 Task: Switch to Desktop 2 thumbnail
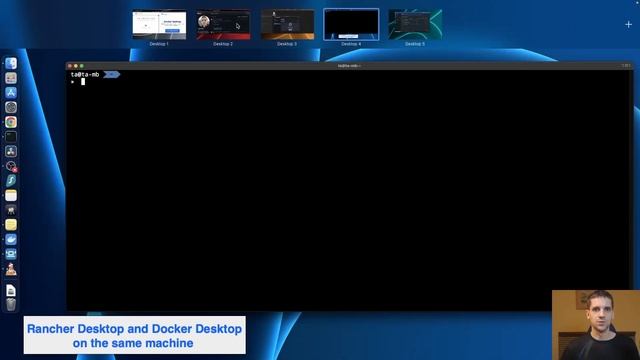click(x=223, y=25)
